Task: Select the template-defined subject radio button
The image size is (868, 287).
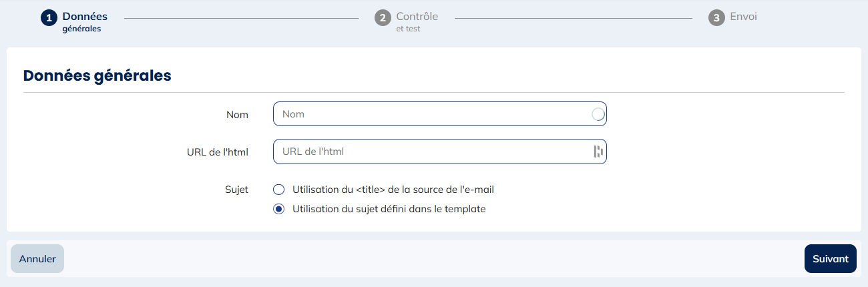Action: 279,209
